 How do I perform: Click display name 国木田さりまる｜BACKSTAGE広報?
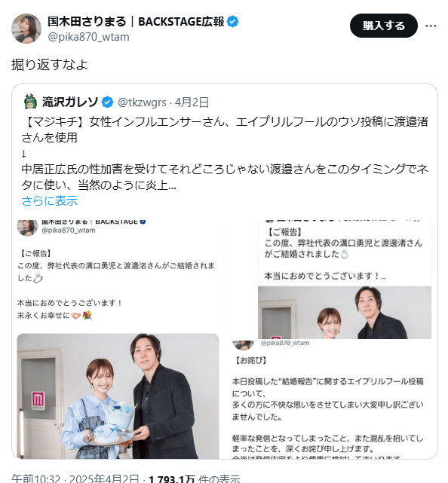136,22
